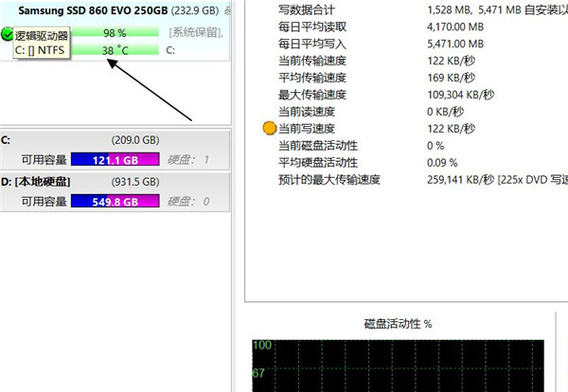Click the 当前读速度 label
This screenshot has width=568, height=392.
307,112
